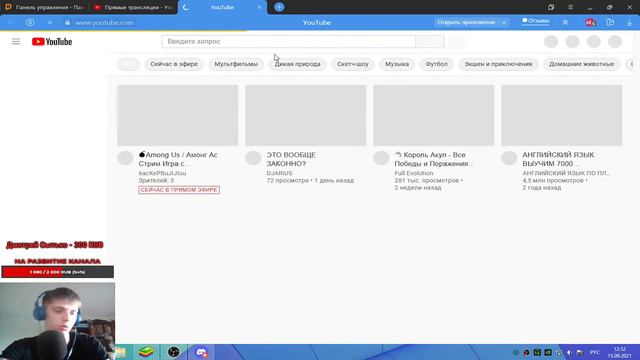Image resolution: width=640 pixels, height=360 pixels.
Task: Select 'Экшен и приключения' filter chip
Action: click(498, 64)
